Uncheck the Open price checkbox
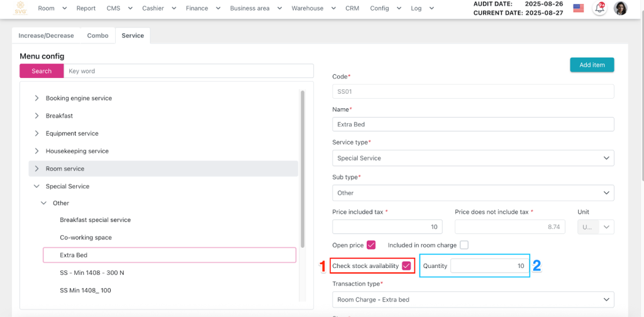The height and width of the screenshot is (317, 644). (x=371, y=245)
